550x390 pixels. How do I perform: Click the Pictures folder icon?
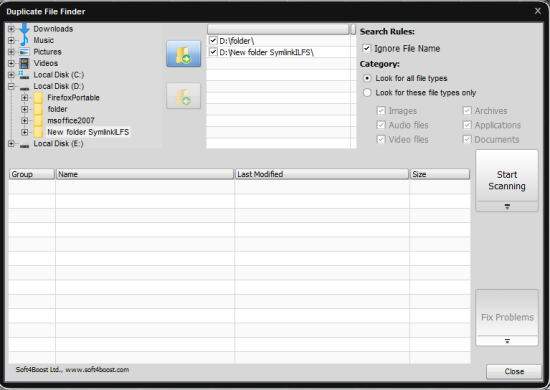point(24,52)
